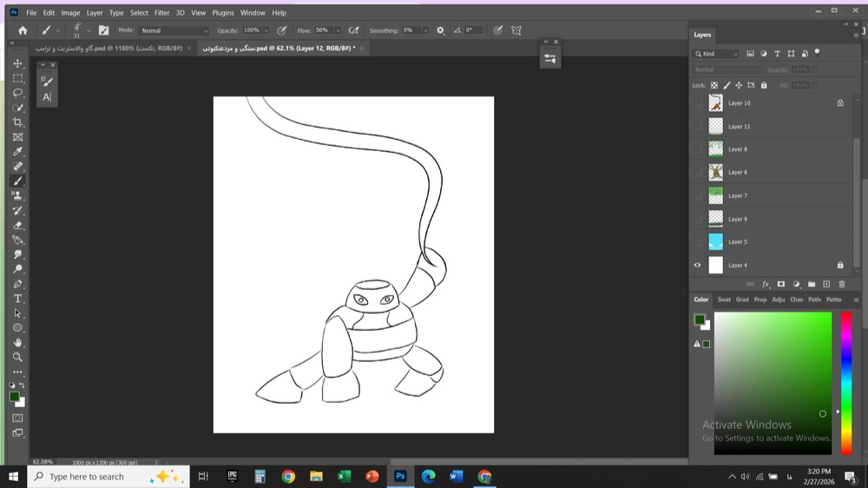Click the delete layer trash icon
This screenshot has width=868, height=488.
click(842, 284)
